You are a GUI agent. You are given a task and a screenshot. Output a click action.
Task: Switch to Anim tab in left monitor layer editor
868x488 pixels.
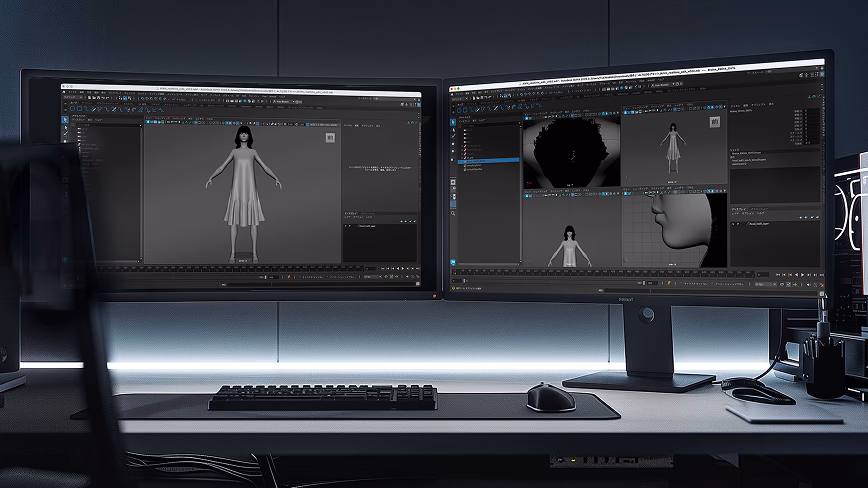[368, 214]
